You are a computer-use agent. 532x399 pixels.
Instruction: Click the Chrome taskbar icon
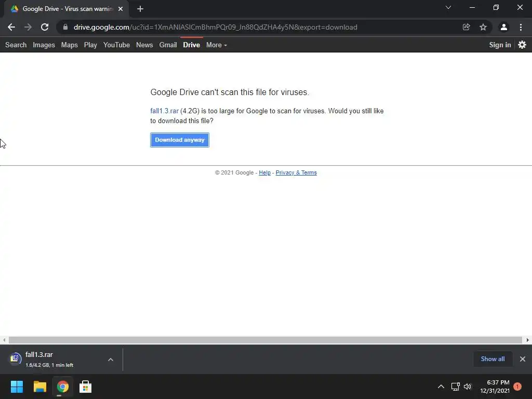pos(62,387)
